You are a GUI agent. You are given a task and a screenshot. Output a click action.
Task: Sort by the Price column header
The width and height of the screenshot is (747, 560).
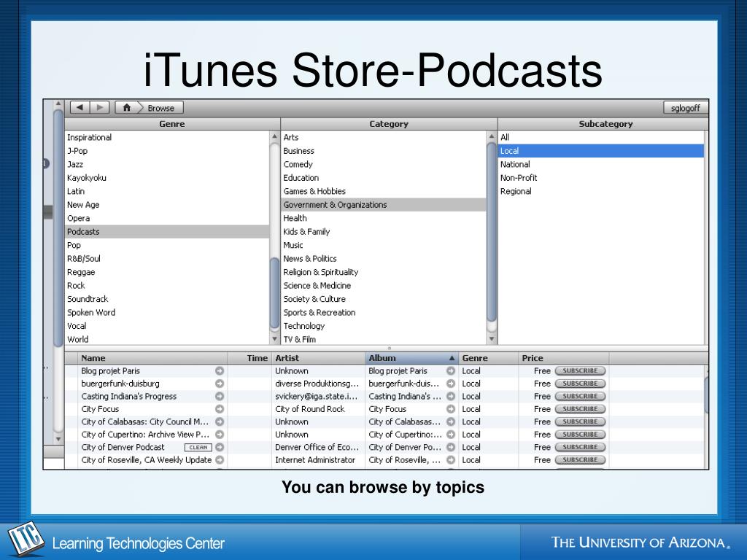pyautogui.click(x=564, y=358)
